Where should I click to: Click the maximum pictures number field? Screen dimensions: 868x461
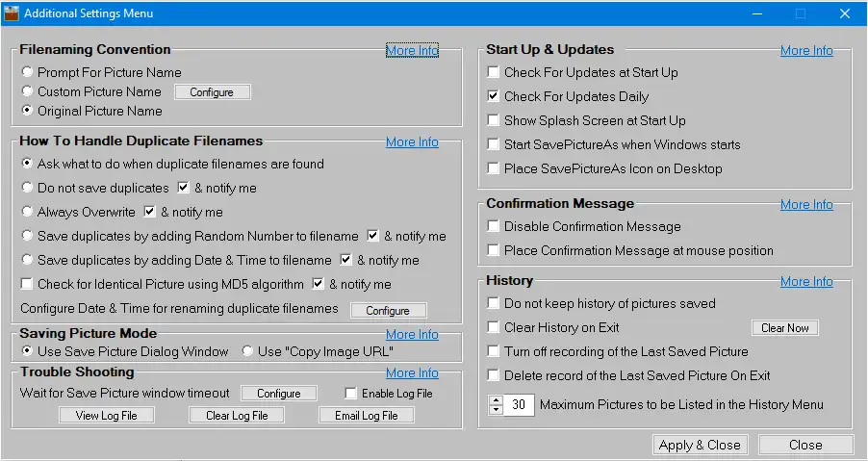point(519,405)
